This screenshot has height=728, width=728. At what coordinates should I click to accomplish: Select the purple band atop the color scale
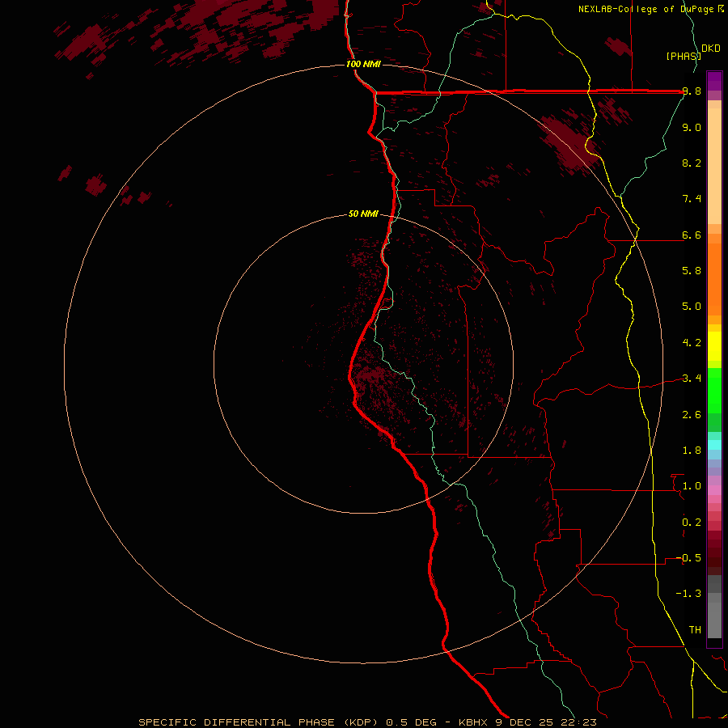coord(714,81)
